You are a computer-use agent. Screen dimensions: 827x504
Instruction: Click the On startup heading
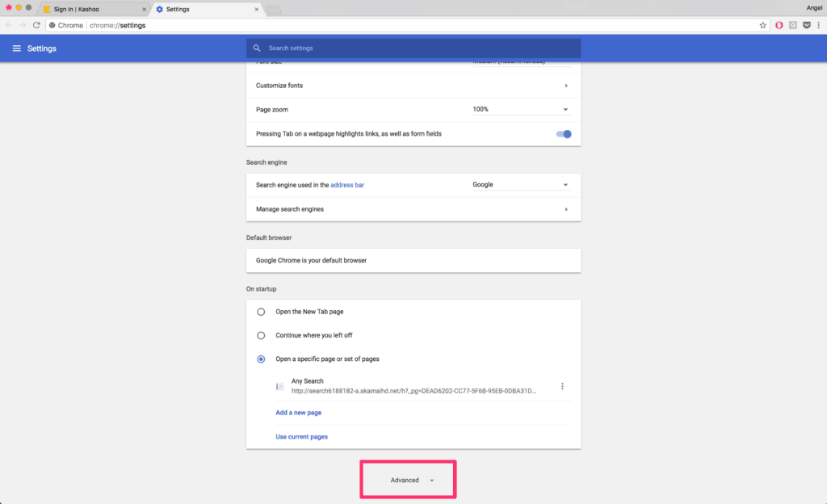point(261,289)
